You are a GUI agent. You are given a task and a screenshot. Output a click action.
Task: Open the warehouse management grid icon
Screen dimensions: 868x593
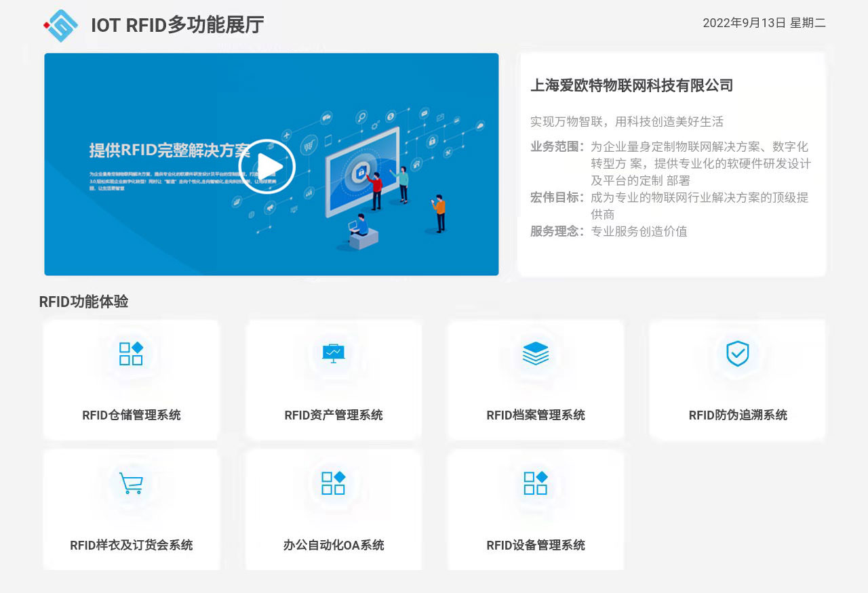(131, 354)
